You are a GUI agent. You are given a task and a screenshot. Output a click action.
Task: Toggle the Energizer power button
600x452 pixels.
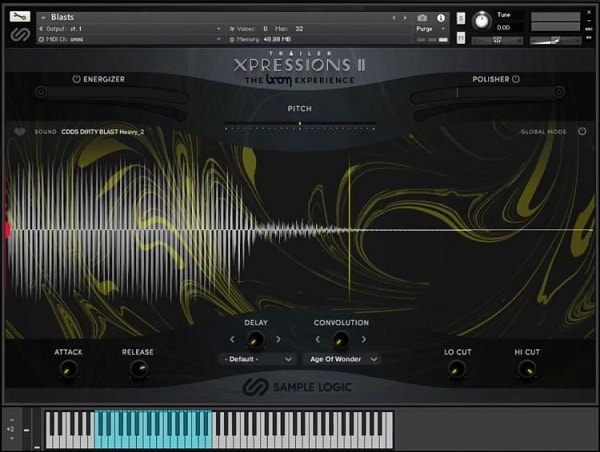(x=76, y=79)
